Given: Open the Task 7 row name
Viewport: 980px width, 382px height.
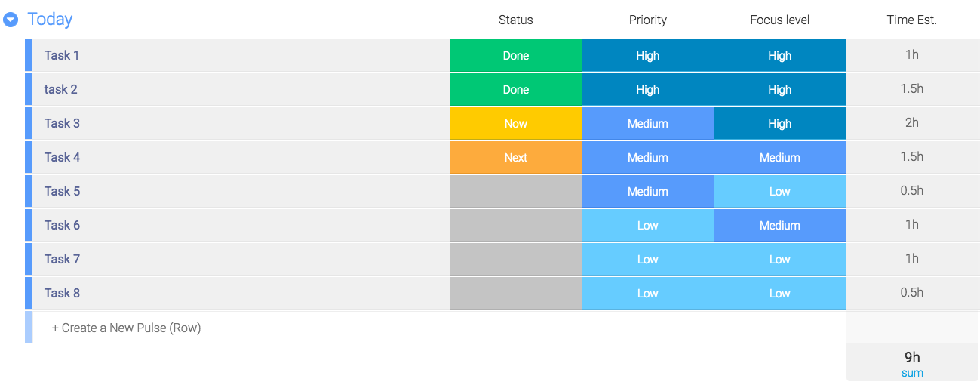Looking at the screenshot, I should pos(62,260).
